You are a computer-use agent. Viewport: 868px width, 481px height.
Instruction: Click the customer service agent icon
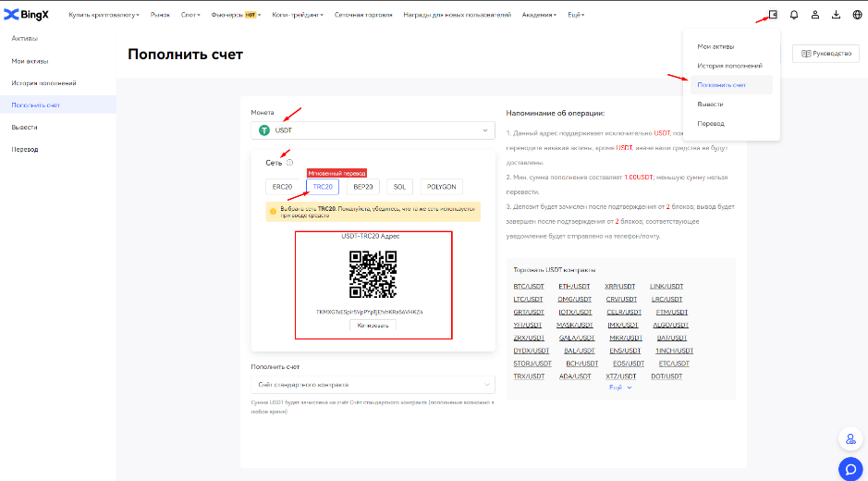[850, 439]
